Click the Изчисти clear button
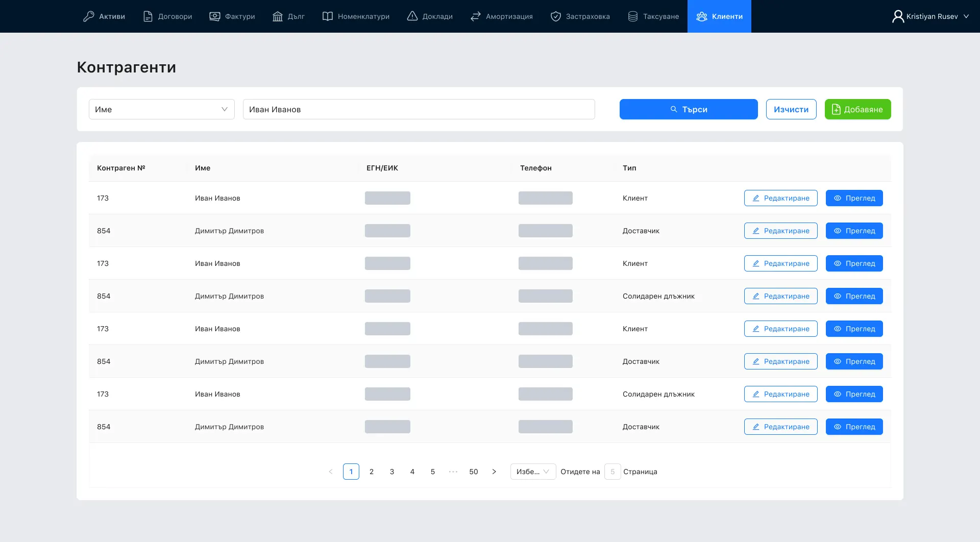Screen dimensions: 980x542 (791, 109)
